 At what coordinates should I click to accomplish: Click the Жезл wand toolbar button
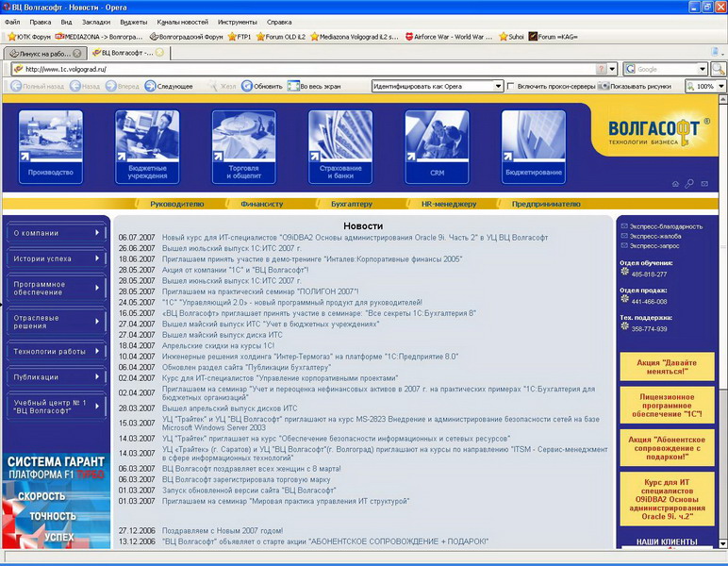[x=222, y=86]
